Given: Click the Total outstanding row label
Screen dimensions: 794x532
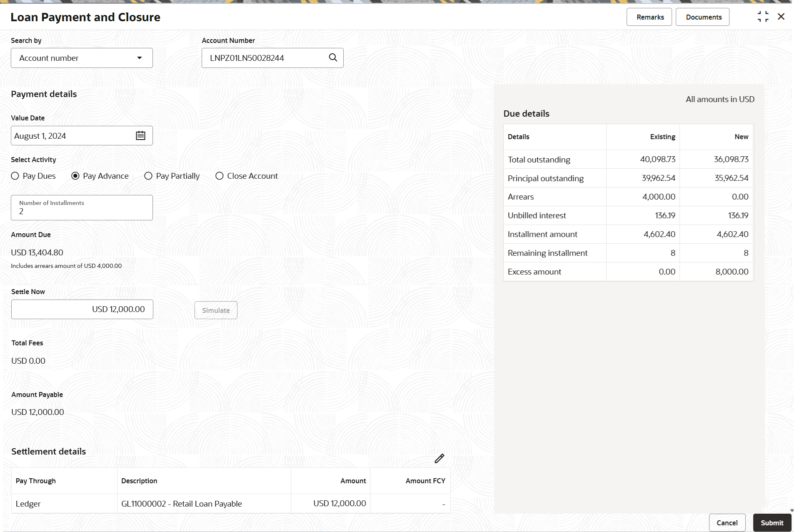Looking at the screenshot, I should pyautogui.click(x=539, y=160).
